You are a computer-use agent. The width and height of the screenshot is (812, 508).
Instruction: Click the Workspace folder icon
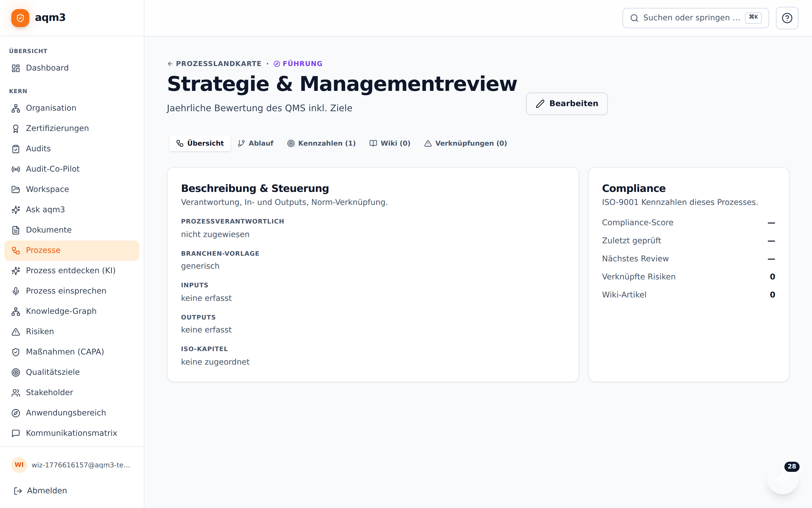[16, 189]
